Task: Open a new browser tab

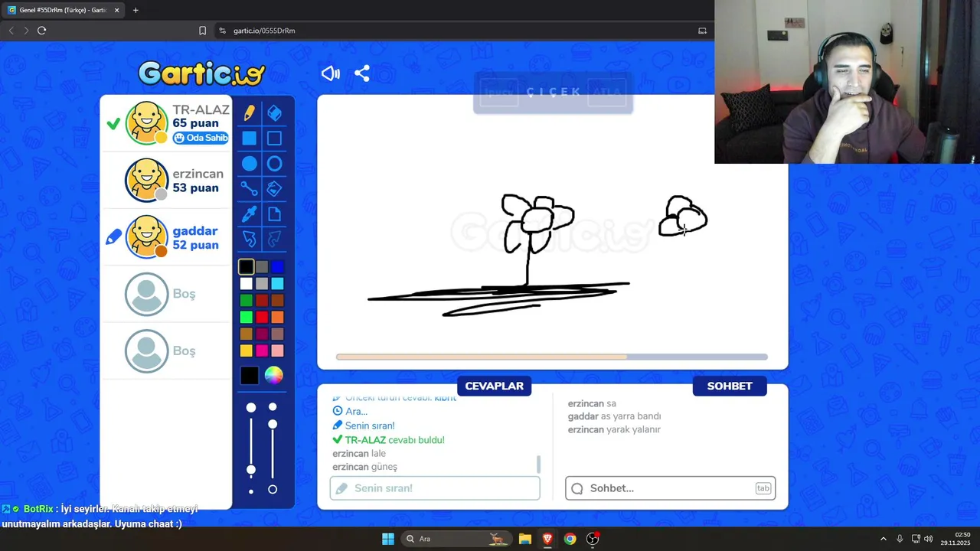Action: (x=136, y=10)
